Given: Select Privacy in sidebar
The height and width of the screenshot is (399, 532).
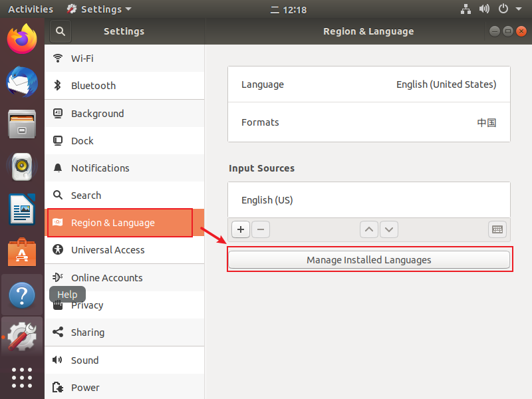Looking at the screenshot, I should (x=124, y=305).
